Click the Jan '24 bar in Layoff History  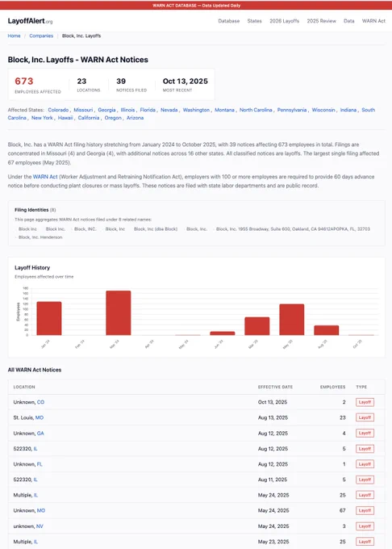pos(49,318)
